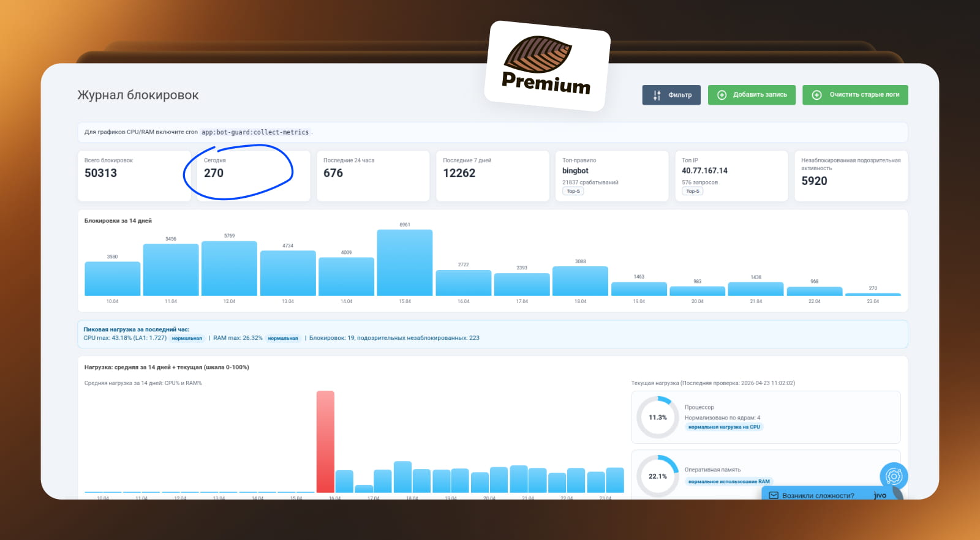This screenshot has height=540, width=980.
Task: Select the 15.04 bar with 6961 blocks
Action: click(405, 263)
